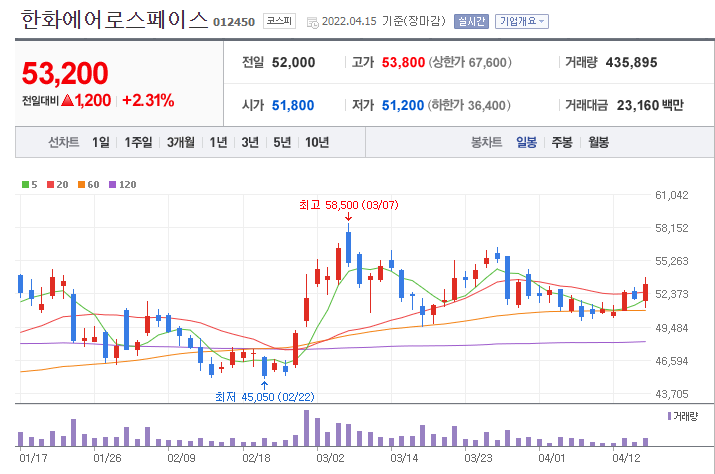Image resolution: width=715 pixels, height=474 pixels.
Task: Click the 선차트 label
Action: pyautogui.click(x=64, y=142)
